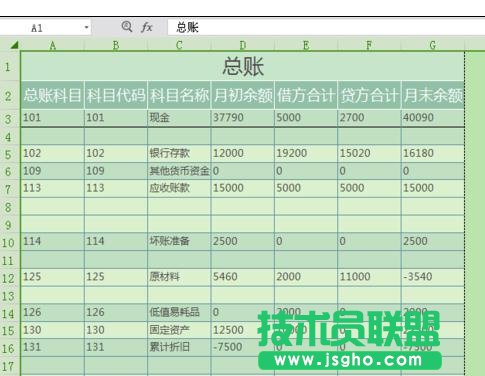Click the merged title cell 总账

243,66
